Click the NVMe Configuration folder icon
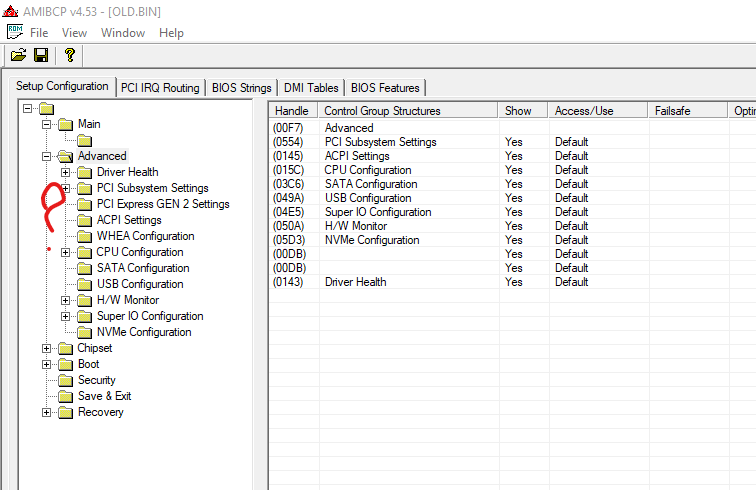This screenshot has width=756, height=490. [84, 332]
